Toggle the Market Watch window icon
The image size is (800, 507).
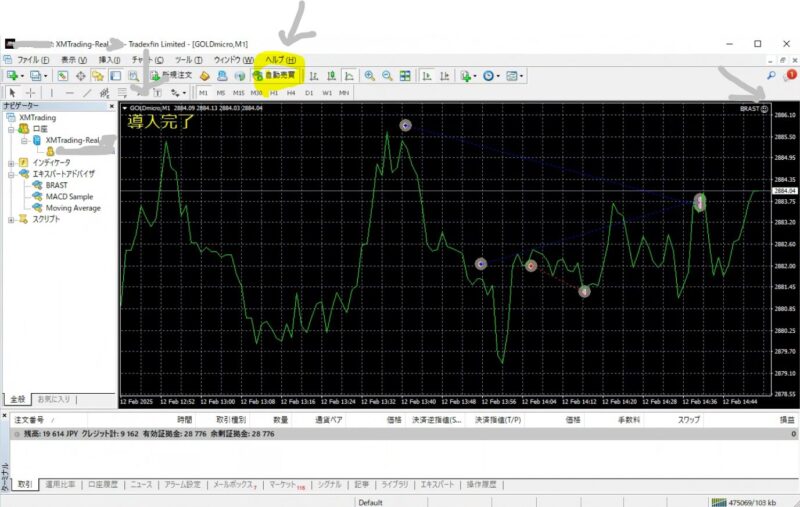62,76
